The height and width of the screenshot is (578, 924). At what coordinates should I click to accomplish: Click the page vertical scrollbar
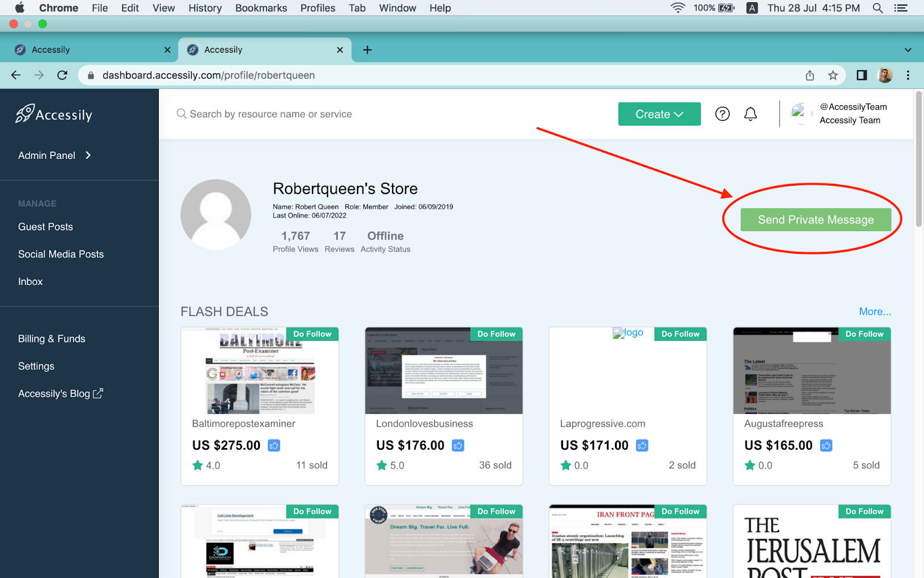[x=919, y=160]
